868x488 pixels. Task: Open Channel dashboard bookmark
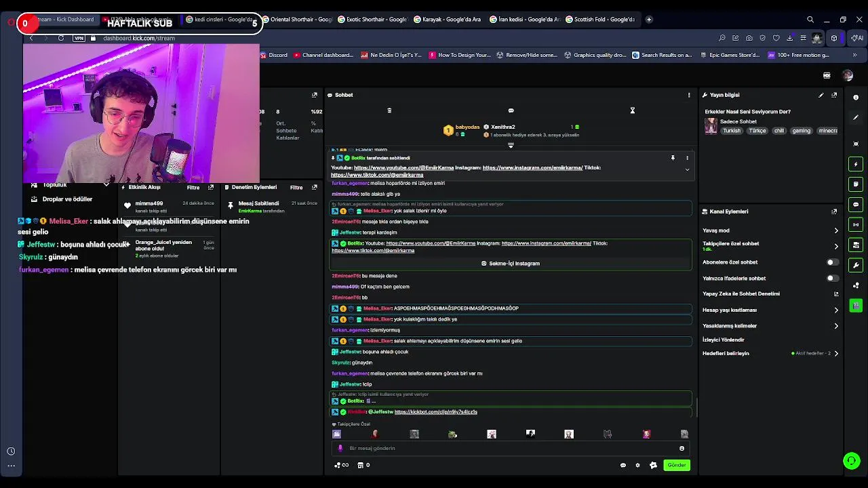pyautogui.click(x=323, y=55)
